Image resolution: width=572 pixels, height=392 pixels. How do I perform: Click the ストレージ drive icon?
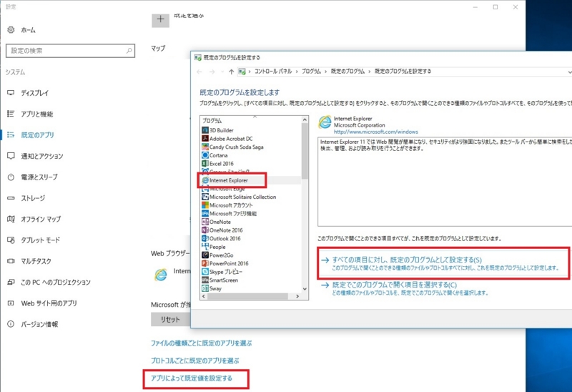click(x=11, y=198)
